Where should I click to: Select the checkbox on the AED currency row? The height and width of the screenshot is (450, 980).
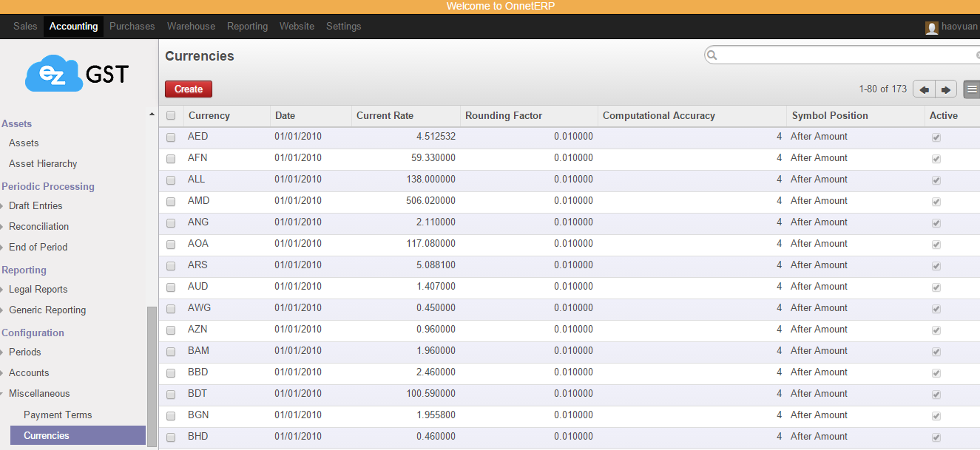pyautogui.click(x=170, y=137)
